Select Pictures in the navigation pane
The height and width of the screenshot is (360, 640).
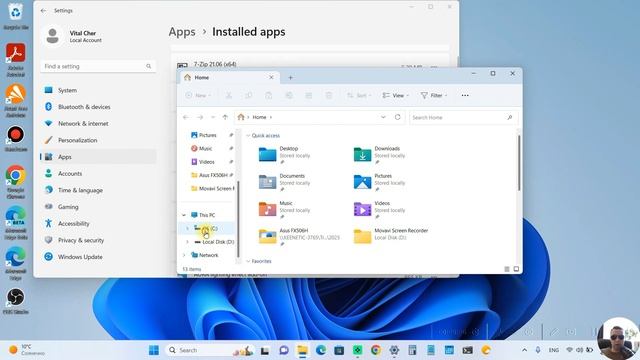[207, 135]
